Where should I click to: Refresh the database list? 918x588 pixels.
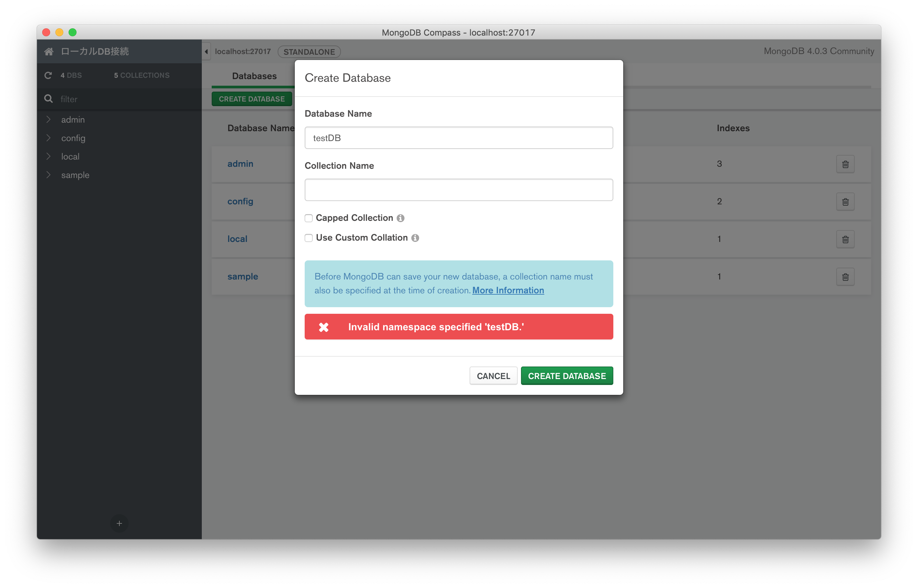[48, 75]
